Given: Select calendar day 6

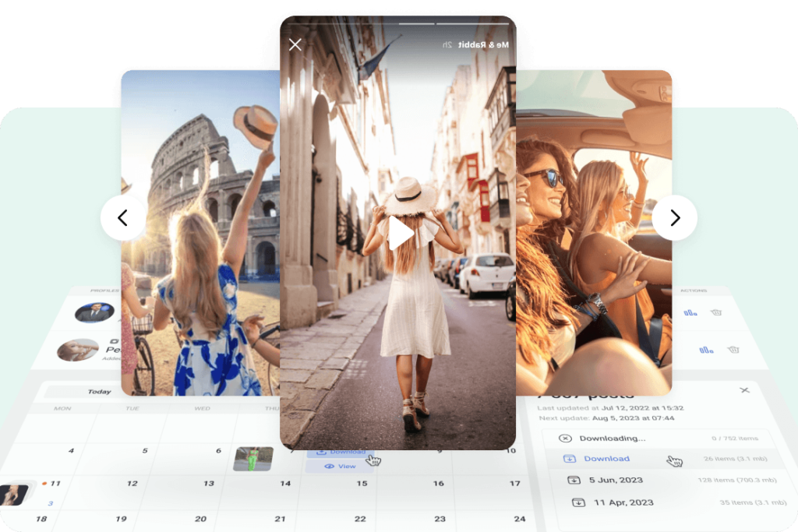Looking at the screenshot, I should click(x=218, y=451).
